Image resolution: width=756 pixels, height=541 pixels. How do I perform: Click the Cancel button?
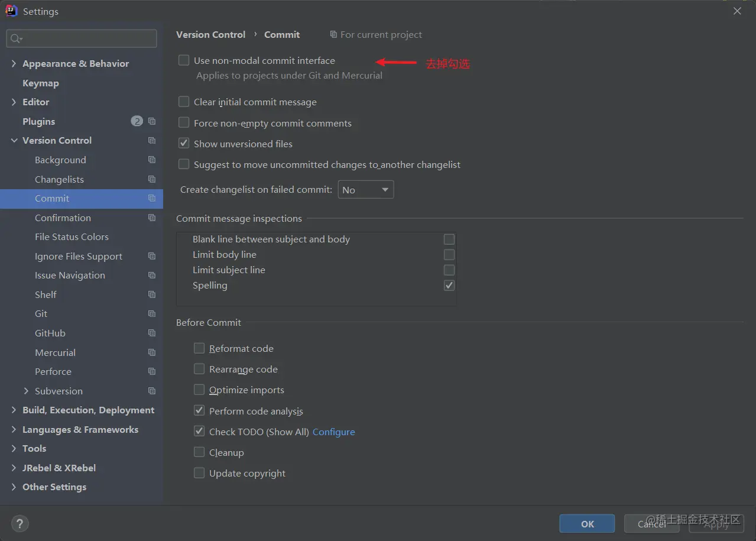pyautogui.click(x=652, y=524)
